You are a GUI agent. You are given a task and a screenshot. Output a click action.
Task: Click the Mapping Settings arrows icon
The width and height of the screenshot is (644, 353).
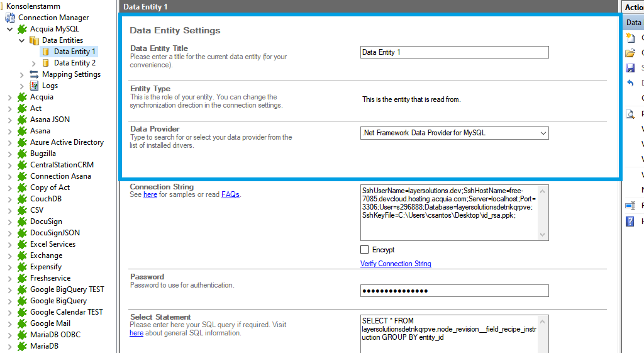click(x=34, y=74)
